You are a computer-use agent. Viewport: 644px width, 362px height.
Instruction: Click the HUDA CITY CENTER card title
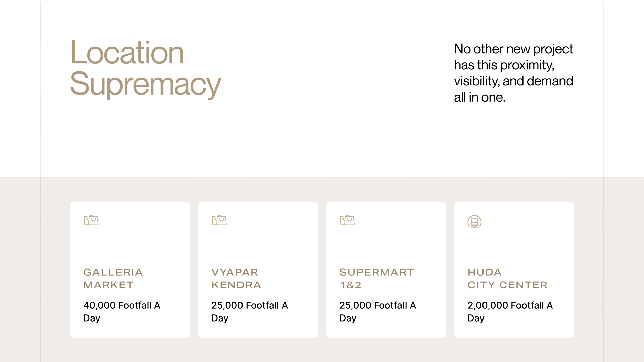(x=507, y=279)
